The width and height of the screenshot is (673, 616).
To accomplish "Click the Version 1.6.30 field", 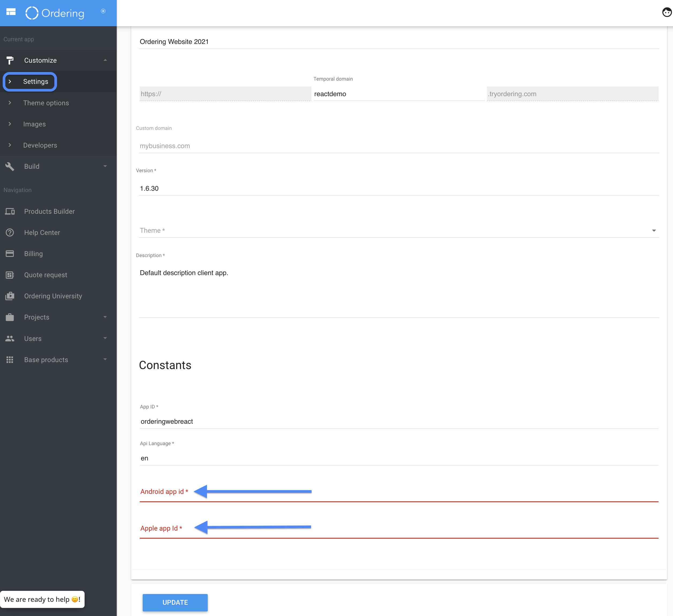I will (x=399, y=188).
